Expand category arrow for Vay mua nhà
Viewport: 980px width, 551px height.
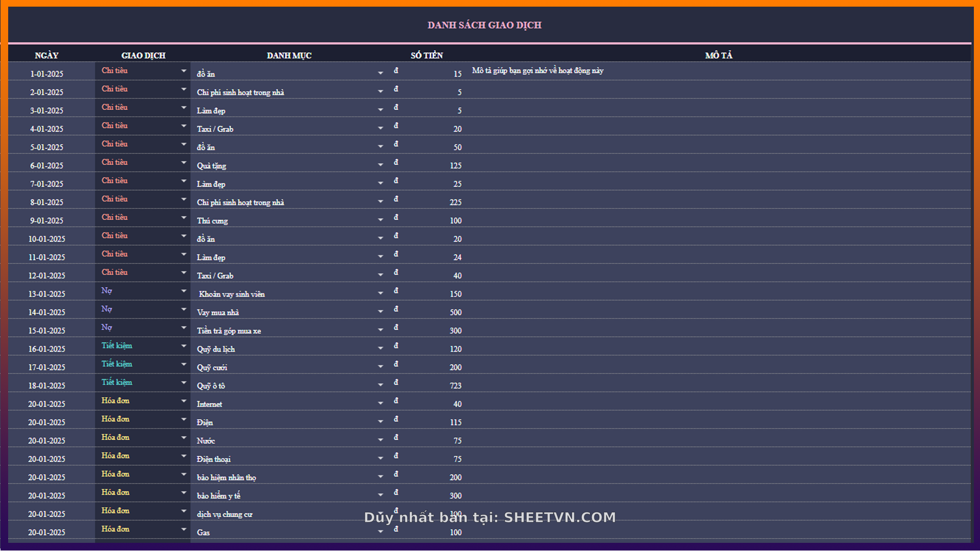coord(380,312)
